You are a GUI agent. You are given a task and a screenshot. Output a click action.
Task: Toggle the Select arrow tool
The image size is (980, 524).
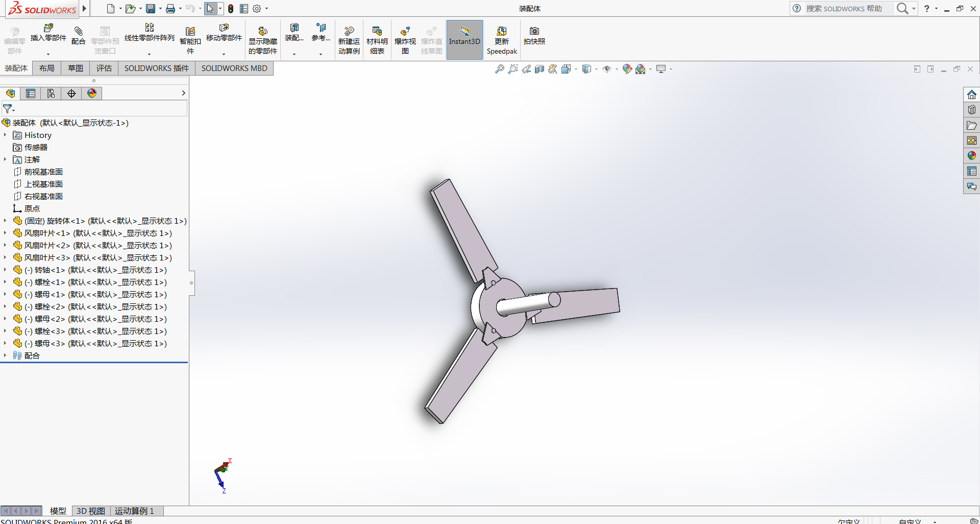click(x=210, y=9)
